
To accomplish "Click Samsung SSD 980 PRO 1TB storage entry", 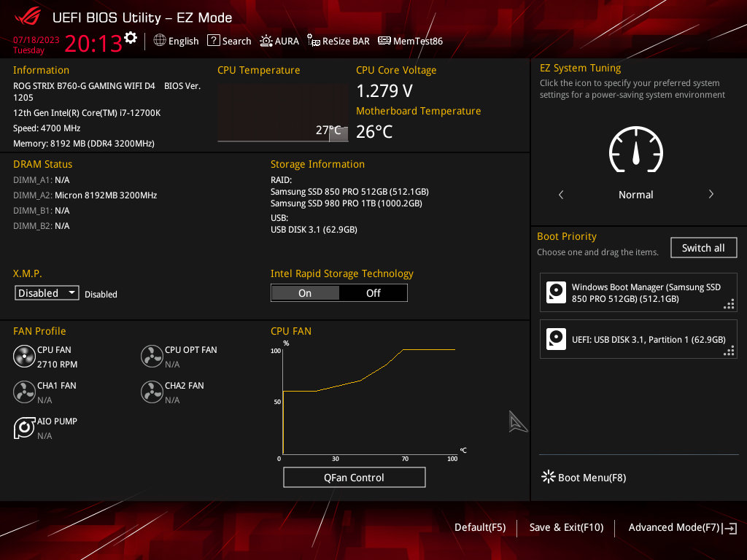I will (347, 203).
